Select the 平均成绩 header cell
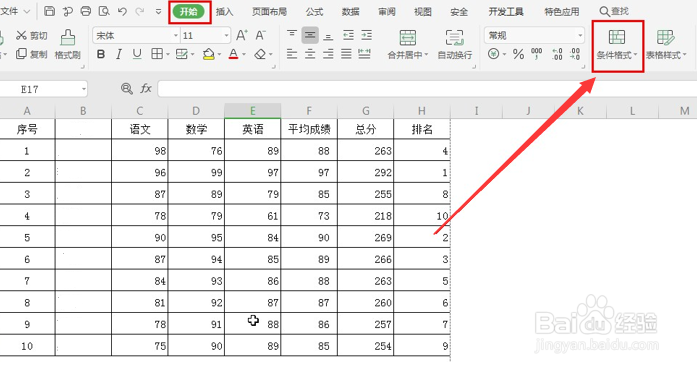697x369 pixels. pos(309,129)
